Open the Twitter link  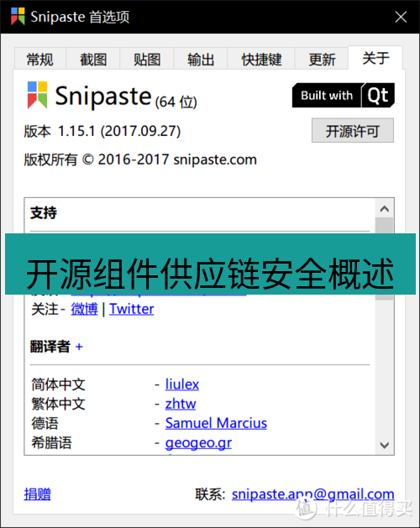(132, 309)
